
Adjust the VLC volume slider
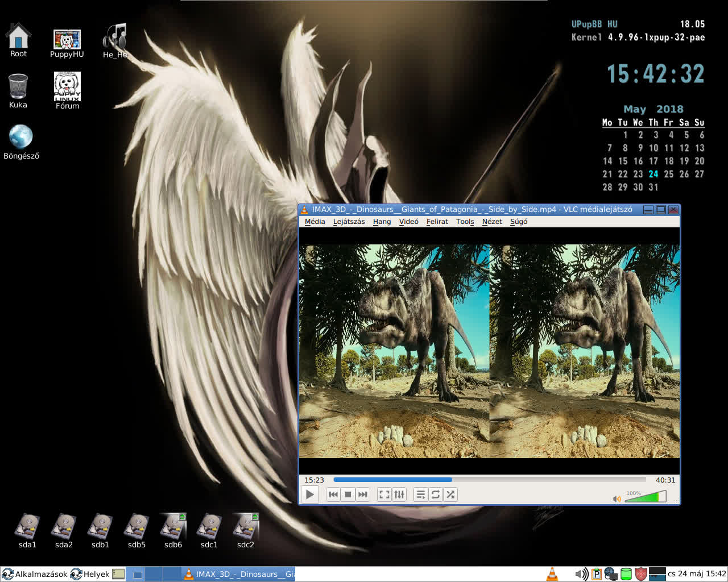646,497
